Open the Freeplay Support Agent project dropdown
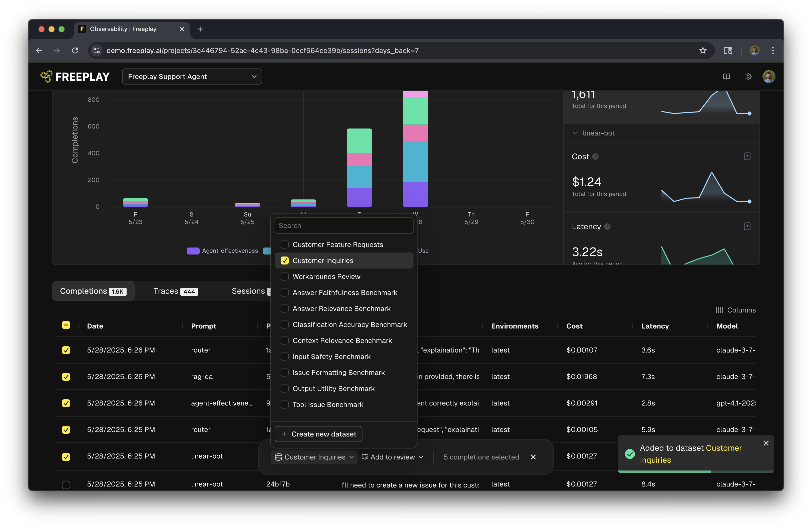 click(192, 76)
